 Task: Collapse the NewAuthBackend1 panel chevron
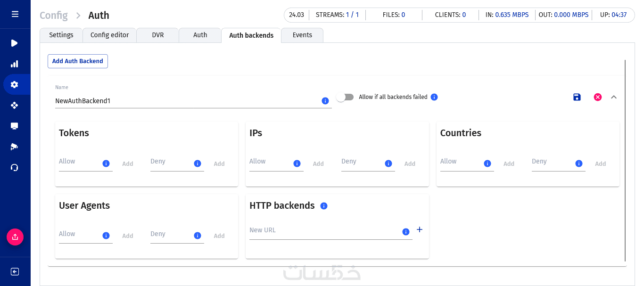pos(614,97)
